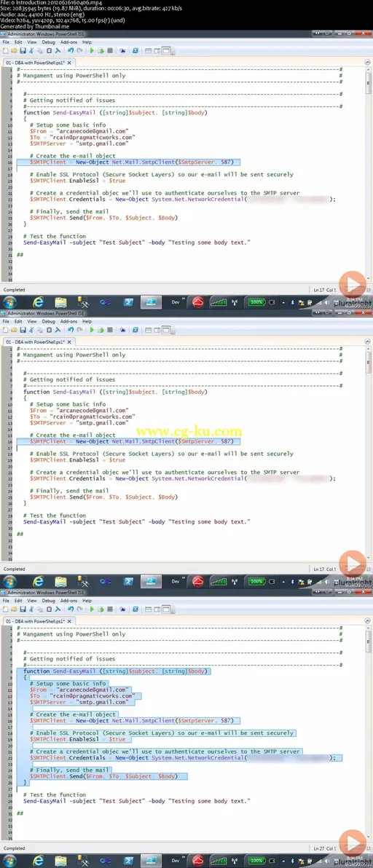
Task: Click the Windows Start orb in the first frame taskbar
Action: click(x=9, y=302)
